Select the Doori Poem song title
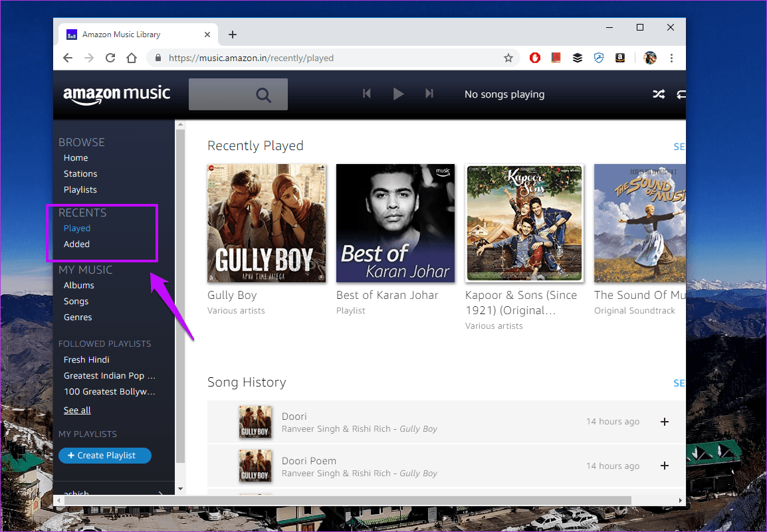 [x=308, y=461]
